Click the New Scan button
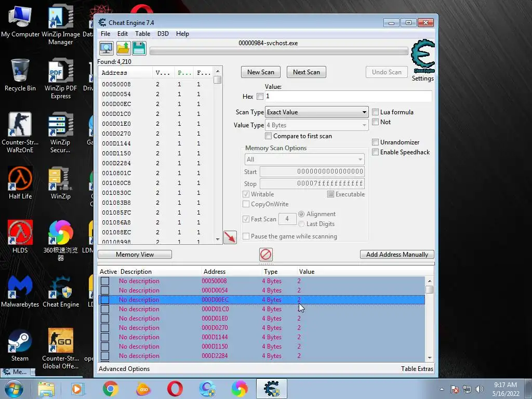This screenshot has width=532, height=399. [x=261, y=72]
